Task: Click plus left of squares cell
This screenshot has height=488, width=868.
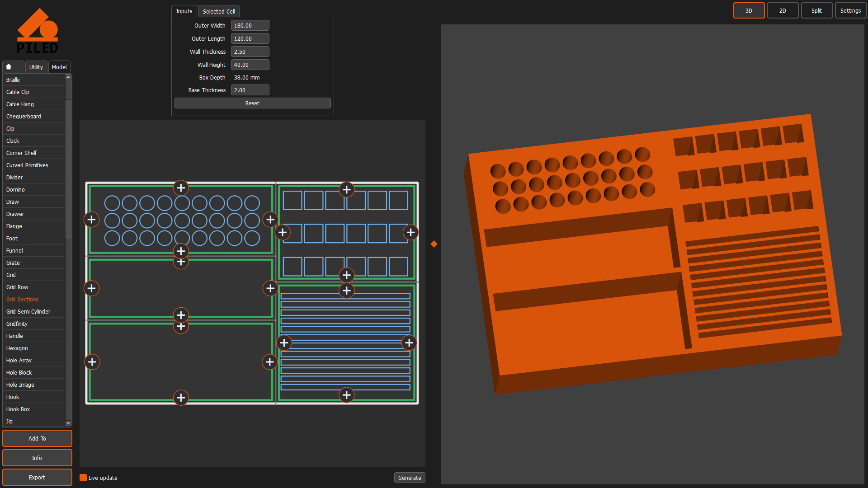Action: (283, 233)
